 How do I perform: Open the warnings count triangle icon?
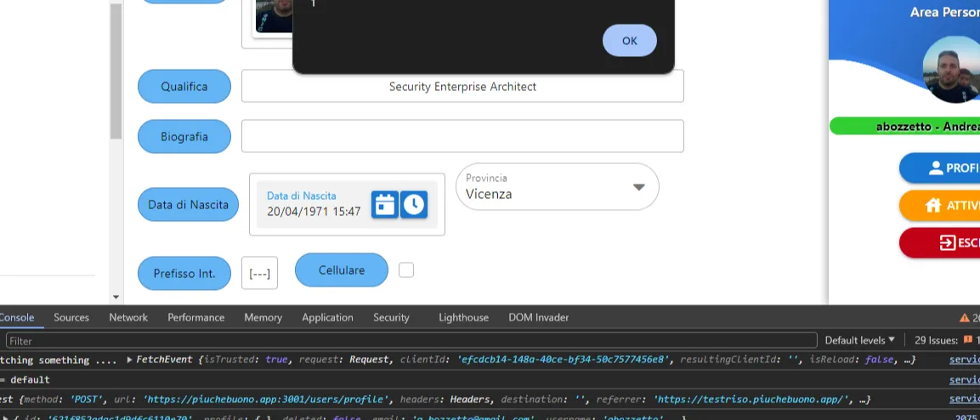coord(965,317)
